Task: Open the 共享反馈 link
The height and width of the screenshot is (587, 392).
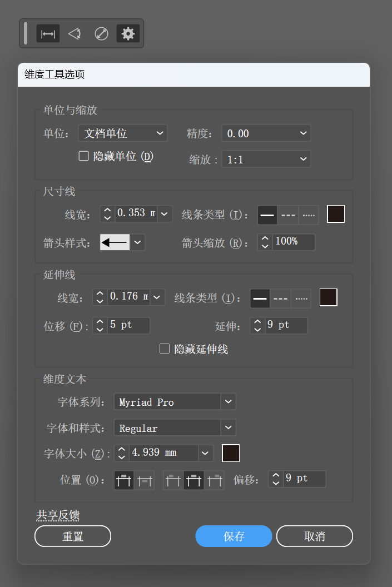Action: coord(58,515)
